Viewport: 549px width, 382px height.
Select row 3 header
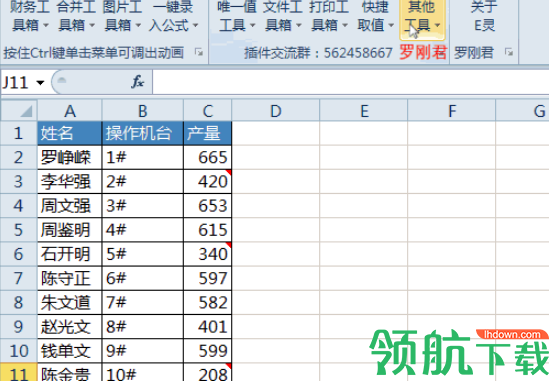(x=19, y=182)
